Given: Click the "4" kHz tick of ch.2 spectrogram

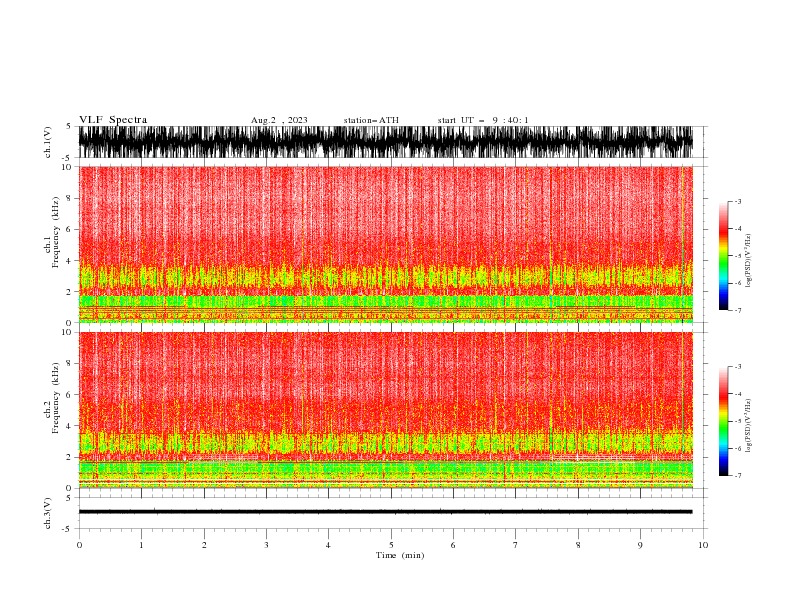Looking at the screenshot, I should tap(69, 426).
